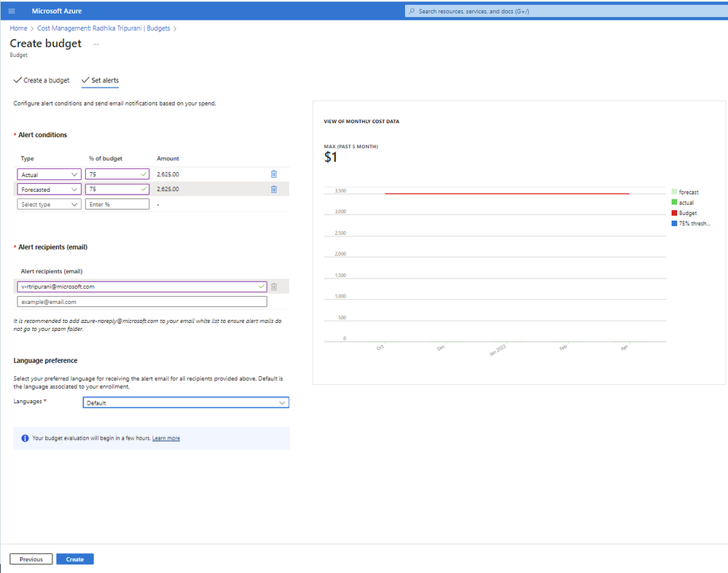Click the 3,500 y-axis label
The width and height of the screenshot is (728, 573).
tap(340, 191)
